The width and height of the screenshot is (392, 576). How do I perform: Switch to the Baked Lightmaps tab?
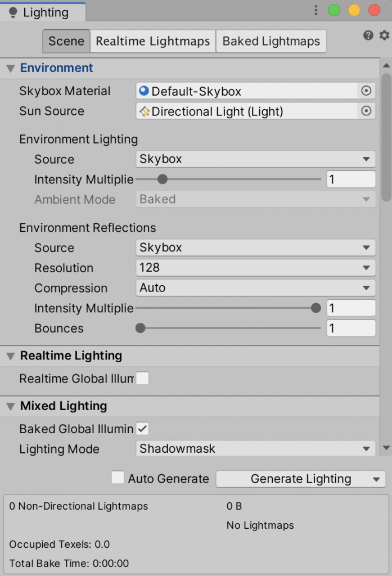pos(271,41)
